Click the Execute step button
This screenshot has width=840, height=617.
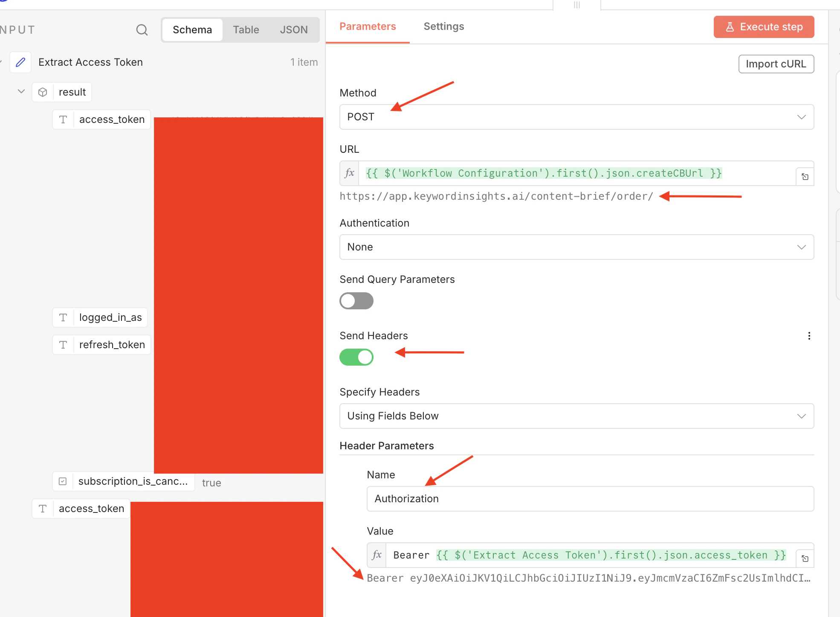coord(764,26)
